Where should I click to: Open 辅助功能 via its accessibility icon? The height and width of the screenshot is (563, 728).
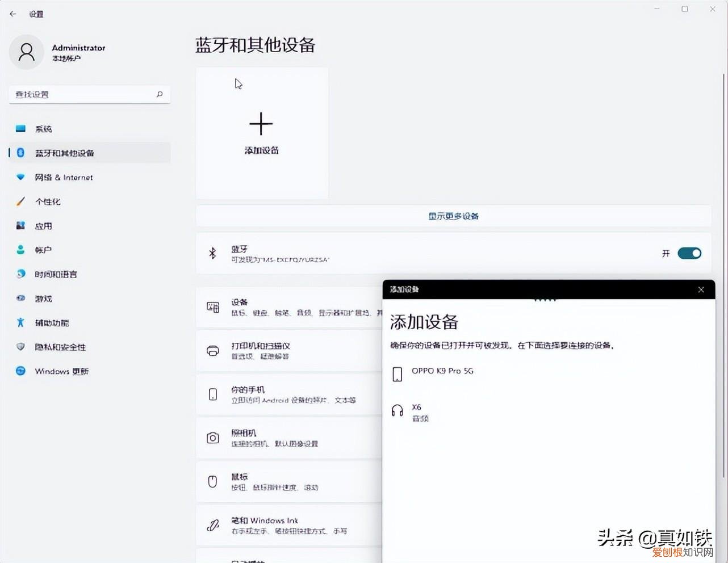point(21,322)
